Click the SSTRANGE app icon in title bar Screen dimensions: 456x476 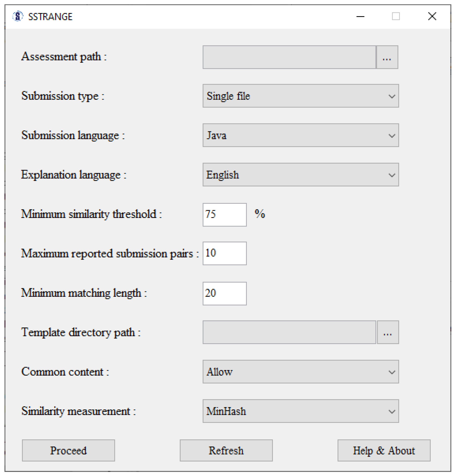click(x=18, y=16)
